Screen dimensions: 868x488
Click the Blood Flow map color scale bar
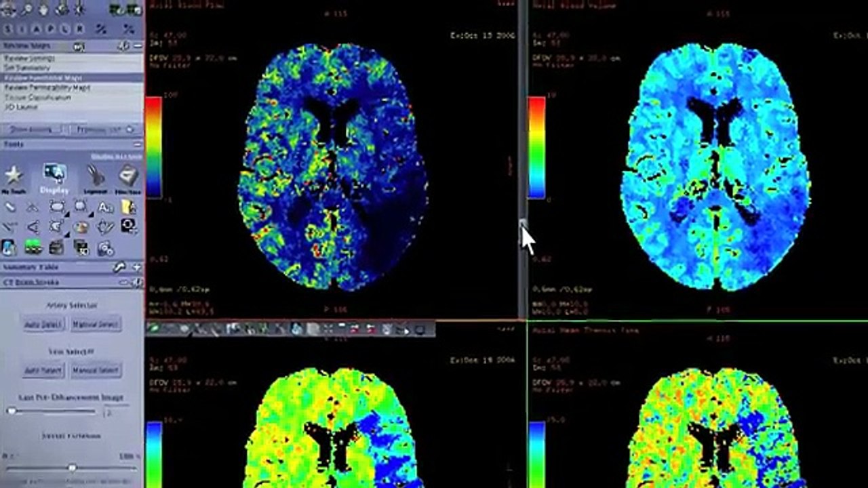click(x=154, y=147)
